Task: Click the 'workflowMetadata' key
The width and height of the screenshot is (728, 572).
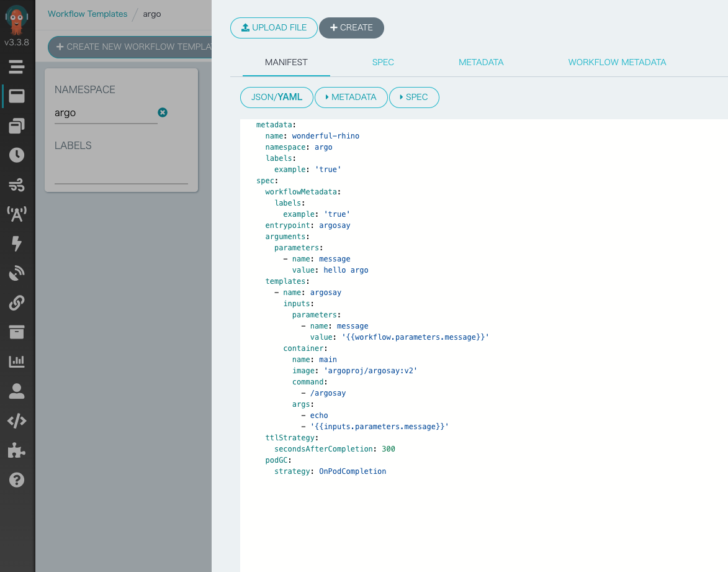Action: click(x=302, y=192)
